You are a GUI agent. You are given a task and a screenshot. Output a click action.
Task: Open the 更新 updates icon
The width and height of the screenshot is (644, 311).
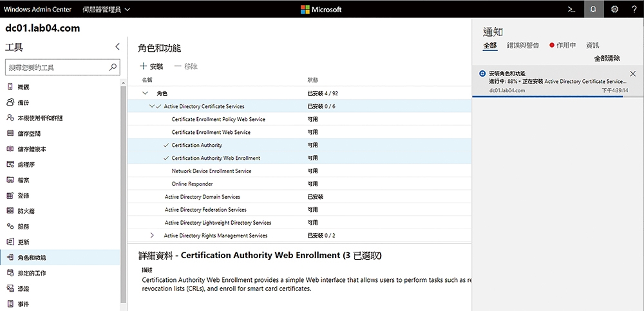coord(10,242)
